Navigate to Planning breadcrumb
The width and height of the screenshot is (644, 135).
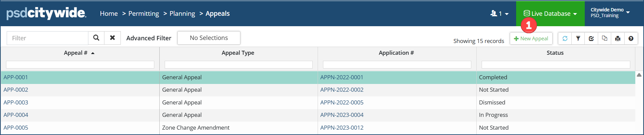click(182, 14)
